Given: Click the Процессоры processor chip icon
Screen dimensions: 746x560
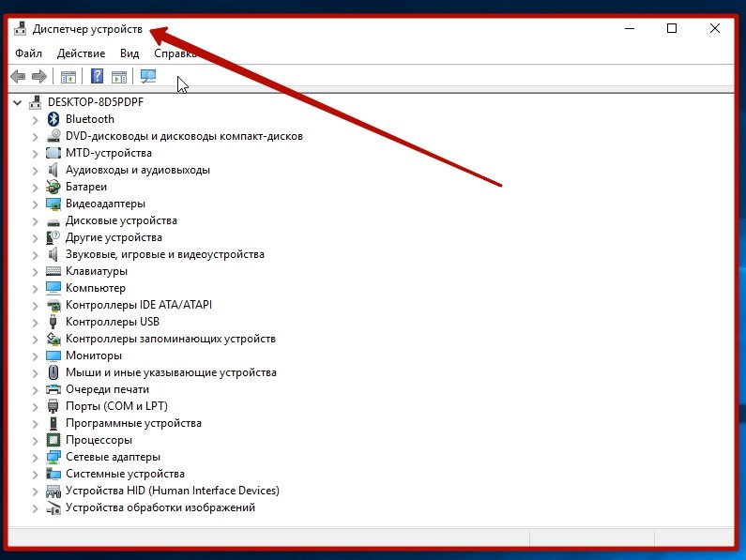Looking at the screenshot, I should point(53,440).
